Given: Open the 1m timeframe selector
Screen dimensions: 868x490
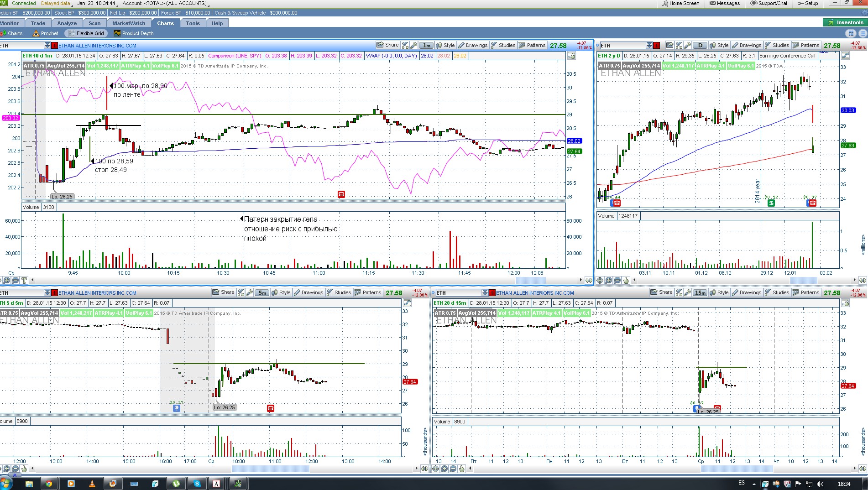Looking at the screenshot, I should [x=426, y=45].
